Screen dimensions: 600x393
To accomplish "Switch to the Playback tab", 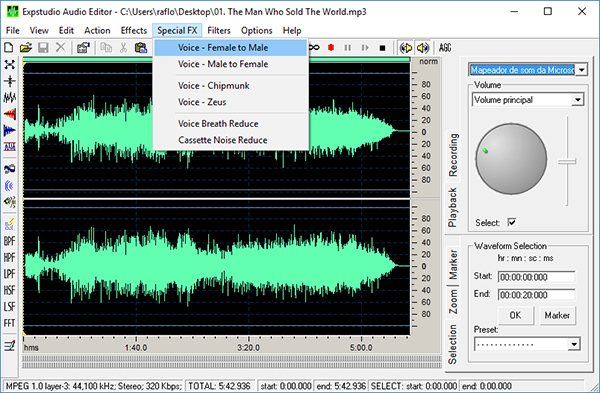I will (453, 207).
